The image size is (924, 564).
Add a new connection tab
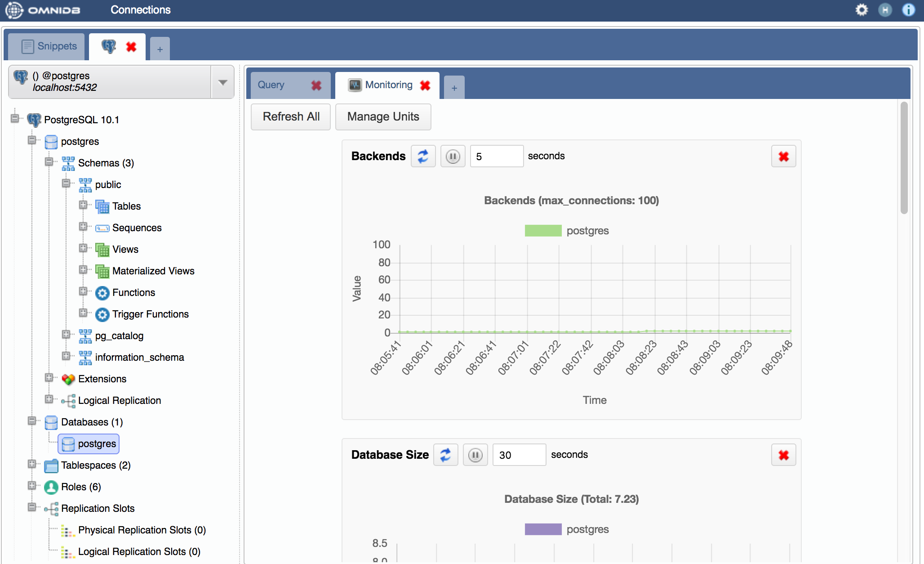(160, 49)
